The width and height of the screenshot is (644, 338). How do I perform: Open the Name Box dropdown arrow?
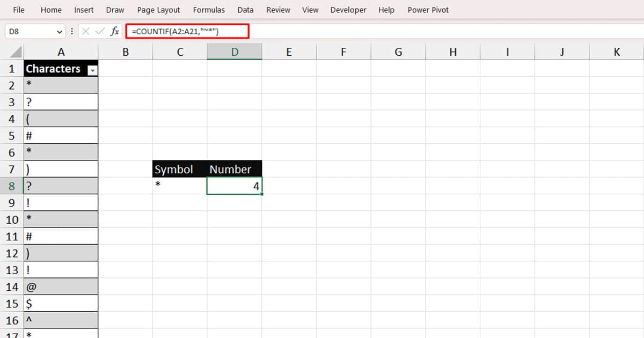coord(59,31)
